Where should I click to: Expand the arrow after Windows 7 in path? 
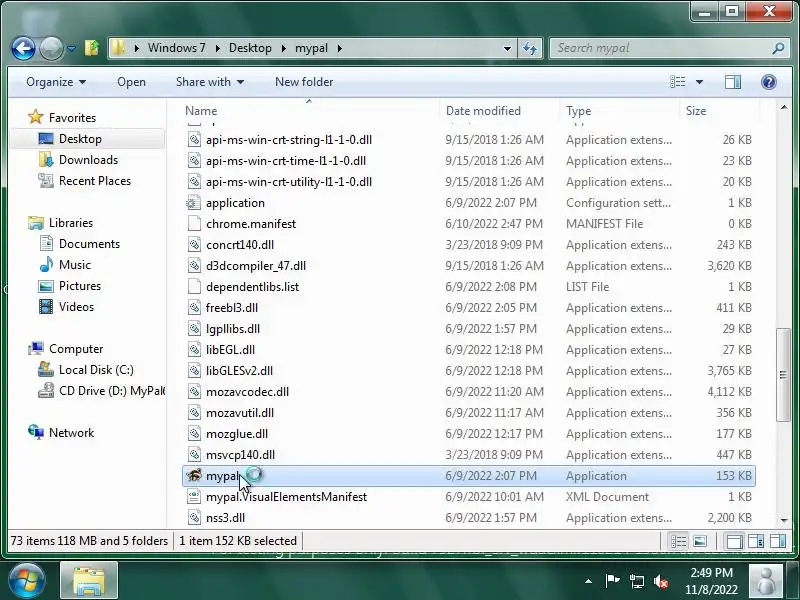click(217, 48)
